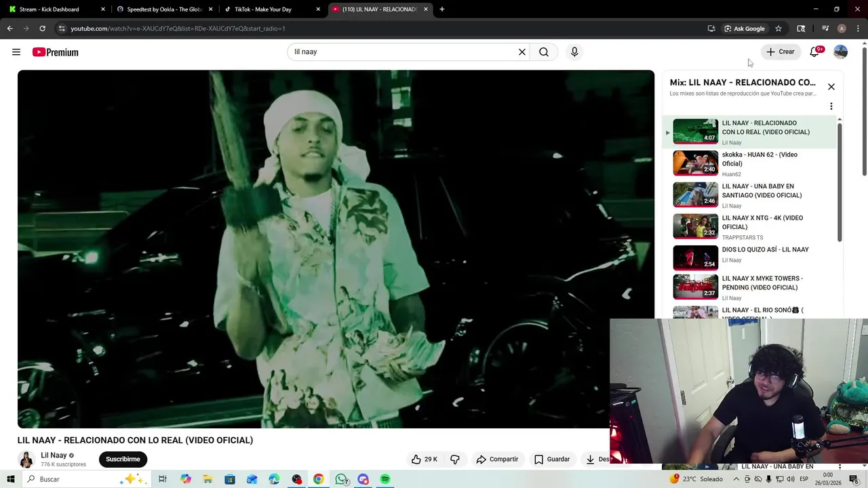The width and height of the screenshot is (868, 488).
Task: Close the TikTok tab
Action: pos(318,9)
